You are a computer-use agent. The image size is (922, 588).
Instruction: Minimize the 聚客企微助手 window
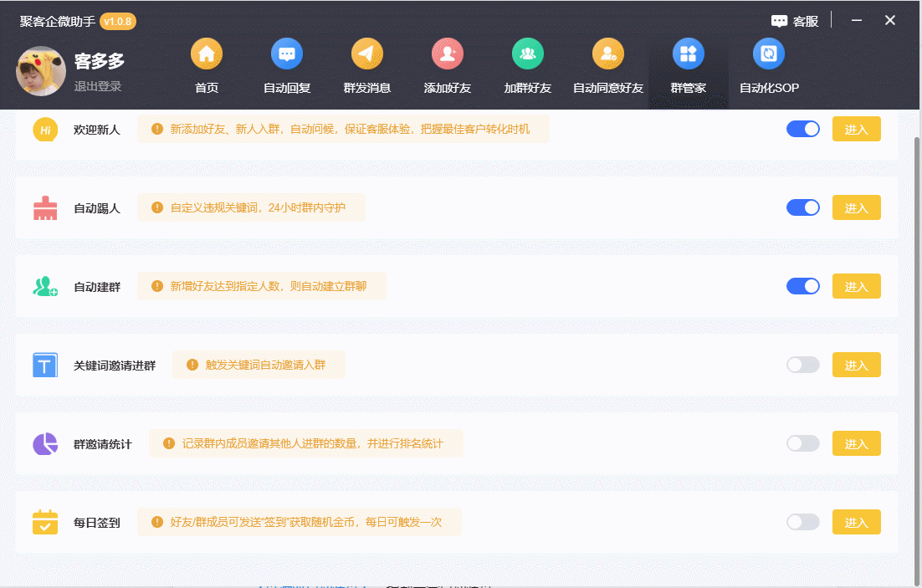tap(857, 21)
